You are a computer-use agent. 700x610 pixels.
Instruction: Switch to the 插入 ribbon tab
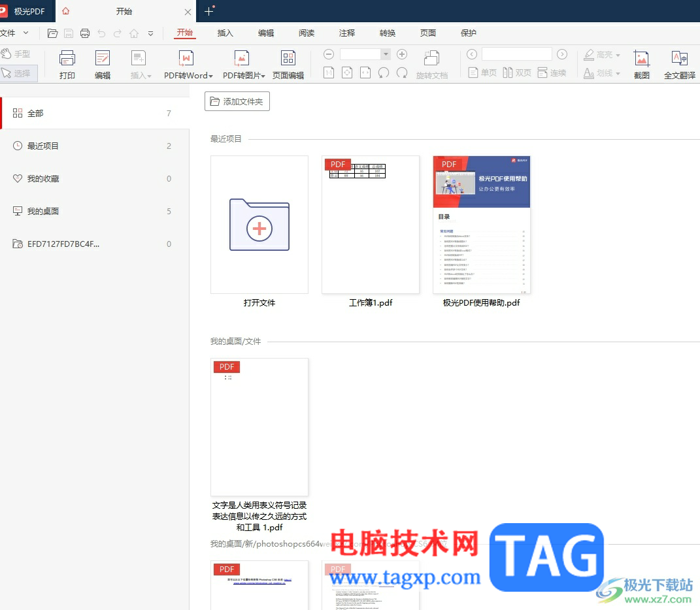(225, 33)
